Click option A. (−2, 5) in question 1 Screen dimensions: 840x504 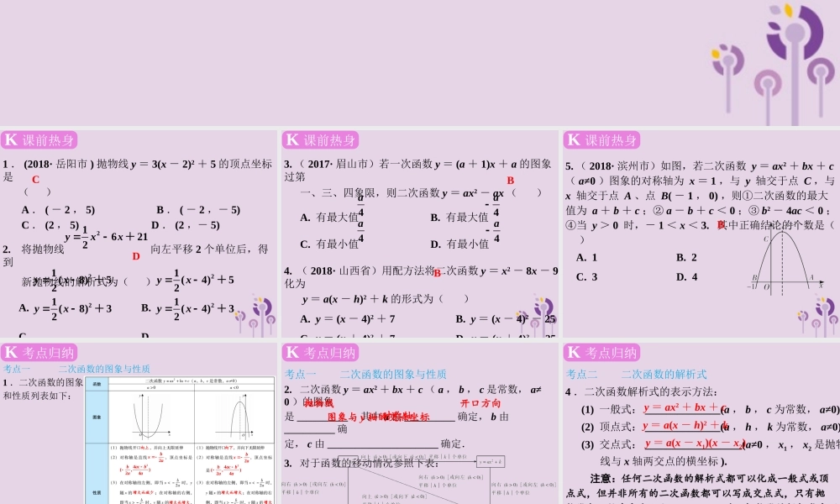58,210
